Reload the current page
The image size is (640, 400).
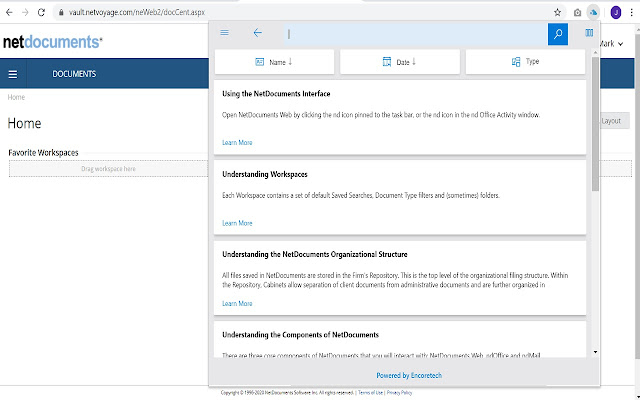click(x=41, y=13)
